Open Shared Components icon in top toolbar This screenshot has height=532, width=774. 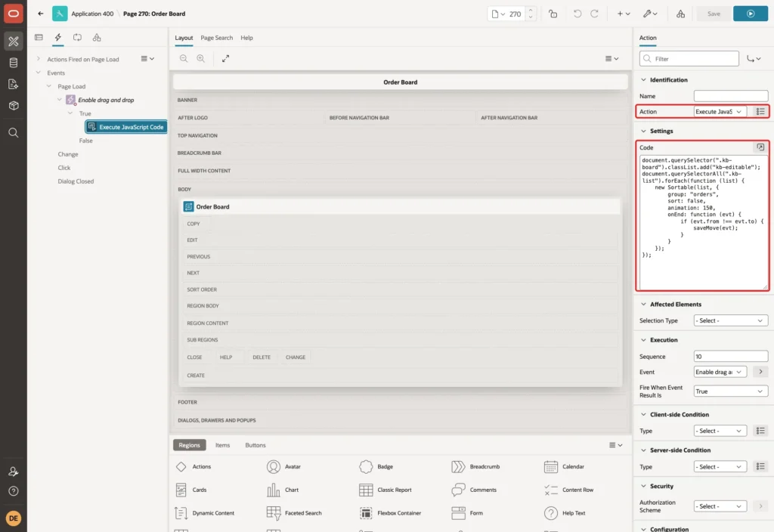click(680, 14)
